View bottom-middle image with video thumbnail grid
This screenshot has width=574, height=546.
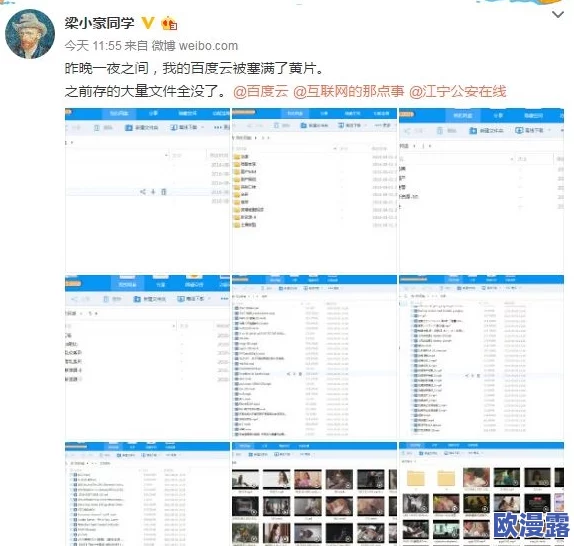point(314,494)
